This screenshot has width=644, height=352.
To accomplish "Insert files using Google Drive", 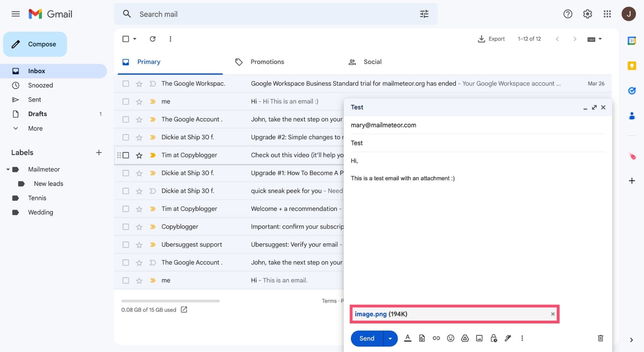I will [465, 338].
